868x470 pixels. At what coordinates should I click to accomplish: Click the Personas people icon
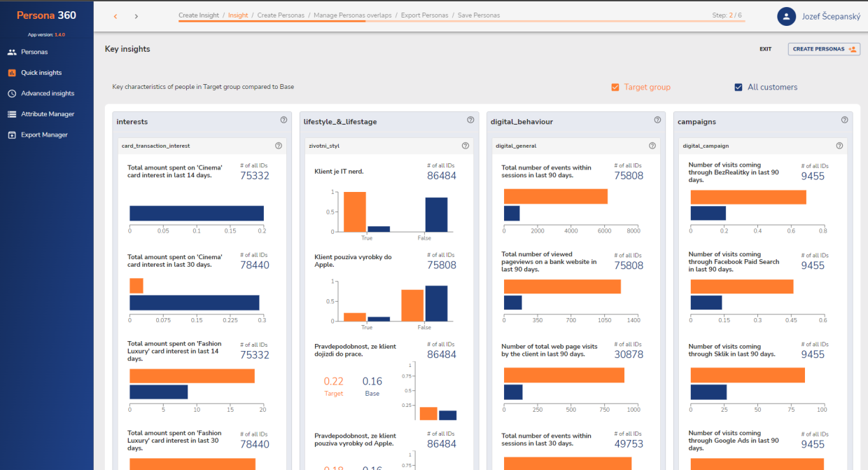(x=12, y=52)
